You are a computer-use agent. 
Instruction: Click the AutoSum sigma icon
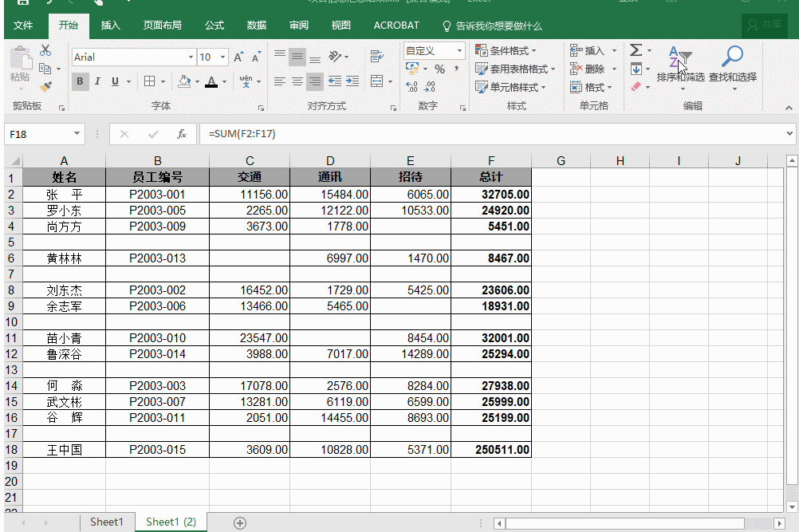point(636,50)
